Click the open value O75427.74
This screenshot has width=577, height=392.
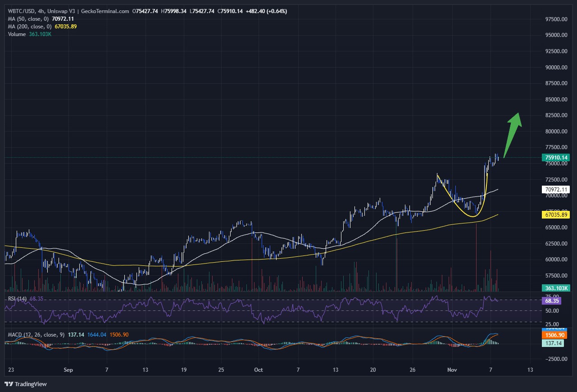tap(145, 11)
